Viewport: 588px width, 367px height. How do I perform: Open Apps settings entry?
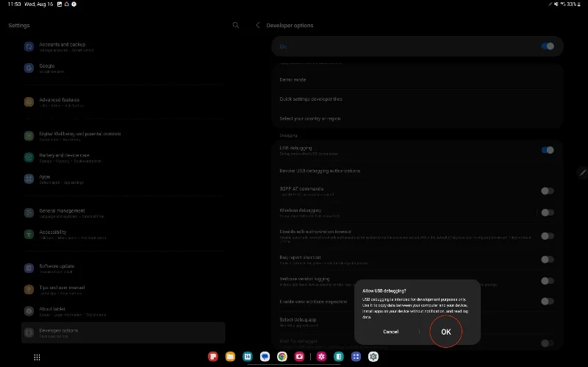click(x=123, y=179)
